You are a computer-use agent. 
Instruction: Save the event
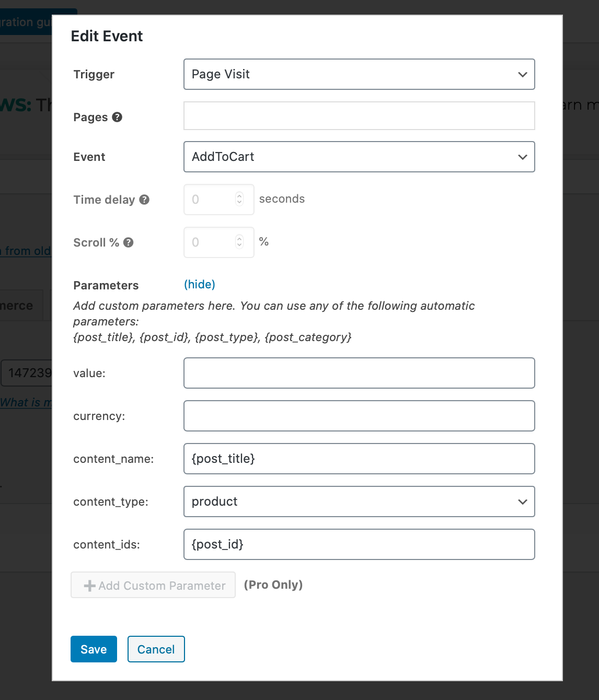click(94, 649)
